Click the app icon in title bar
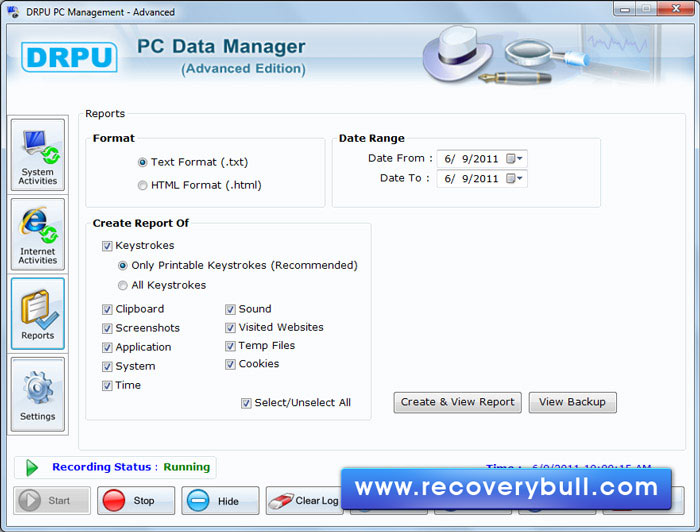Screen dimensions: 700x532 13,12
